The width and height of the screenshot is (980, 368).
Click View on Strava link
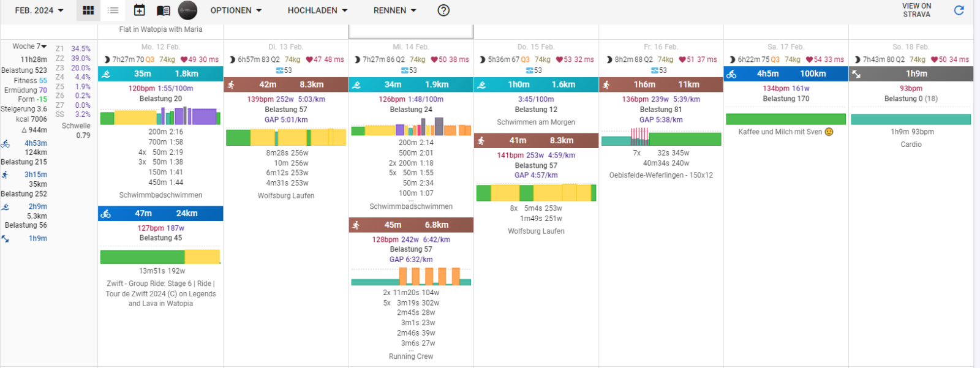(x=916, y=10)
